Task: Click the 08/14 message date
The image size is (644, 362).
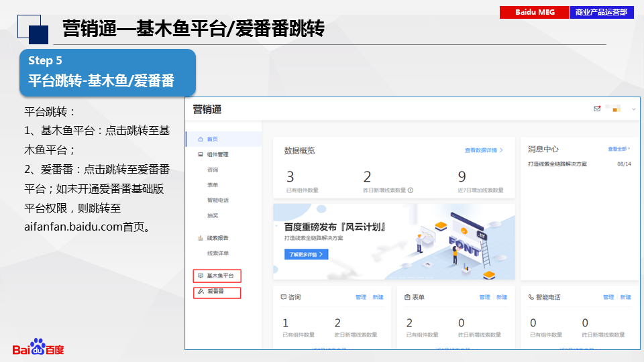Action: click(x=624, y=164)
